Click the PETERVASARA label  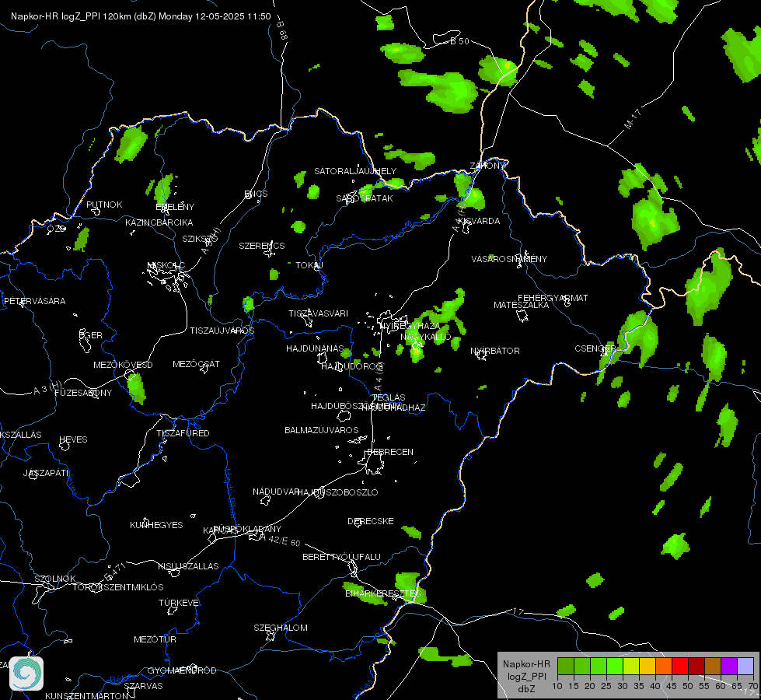click(34, 301)
